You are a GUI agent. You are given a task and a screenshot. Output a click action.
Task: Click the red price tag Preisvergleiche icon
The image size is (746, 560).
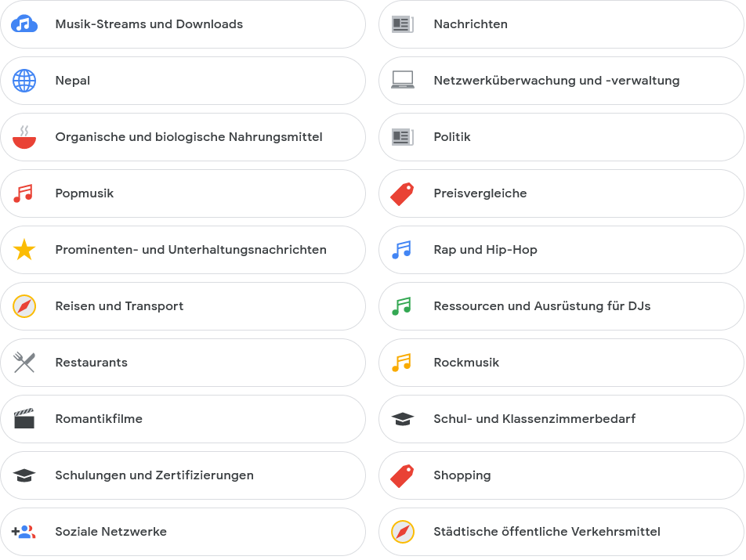click(403, 193)
